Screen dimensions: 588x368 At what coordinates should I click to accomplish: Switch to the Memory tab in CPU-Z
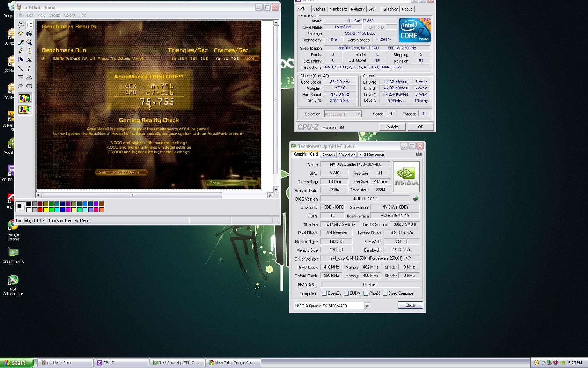coord(358,9)
